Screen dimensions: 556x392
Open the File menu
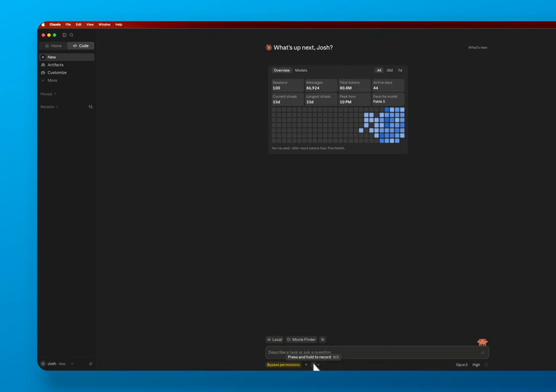pyautogui.click(x=68, y=25)
